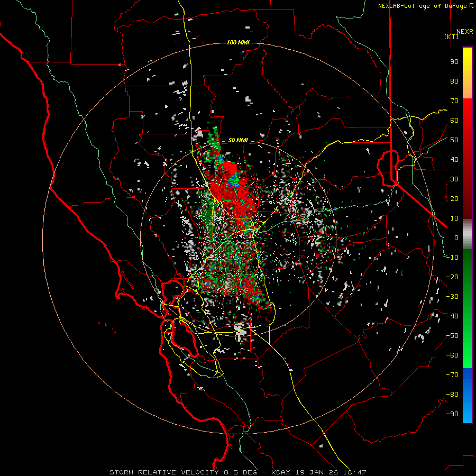
Task: Click the Storm Relative Velocity caption text
Action: click(x=237, y=472)
